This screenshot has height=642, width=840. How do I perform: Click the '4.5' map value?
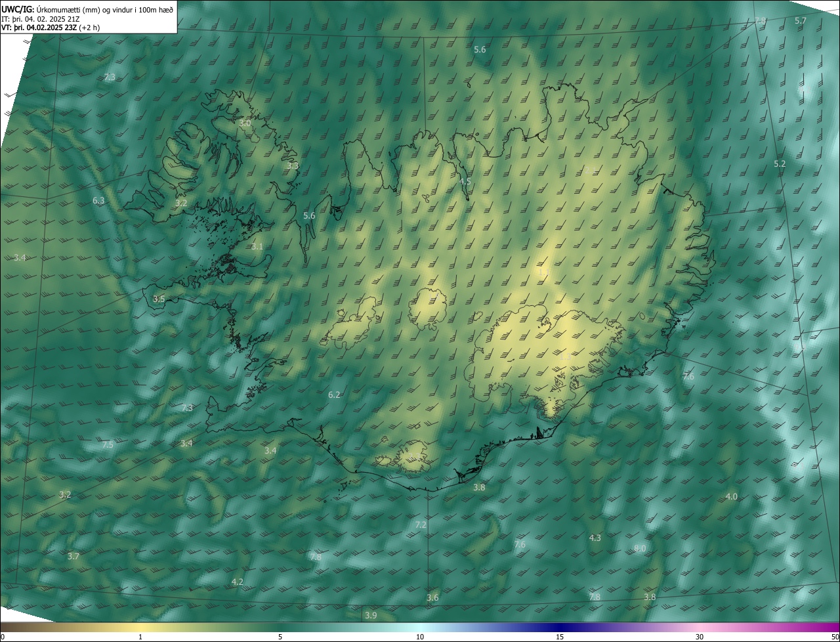pyautogui.click(x=465, y=181)
